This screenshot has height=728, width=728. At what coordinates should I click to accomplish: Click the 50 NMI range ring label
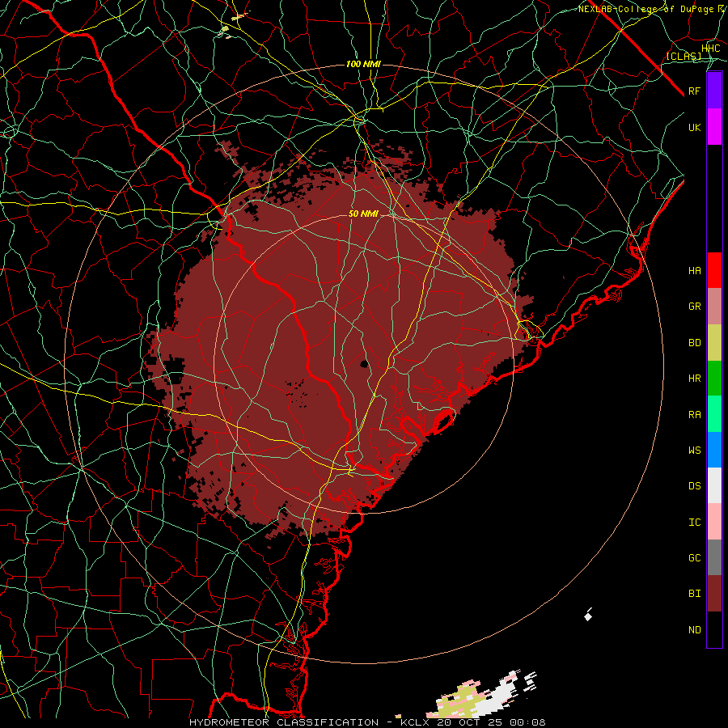click(x=363, y=214)
